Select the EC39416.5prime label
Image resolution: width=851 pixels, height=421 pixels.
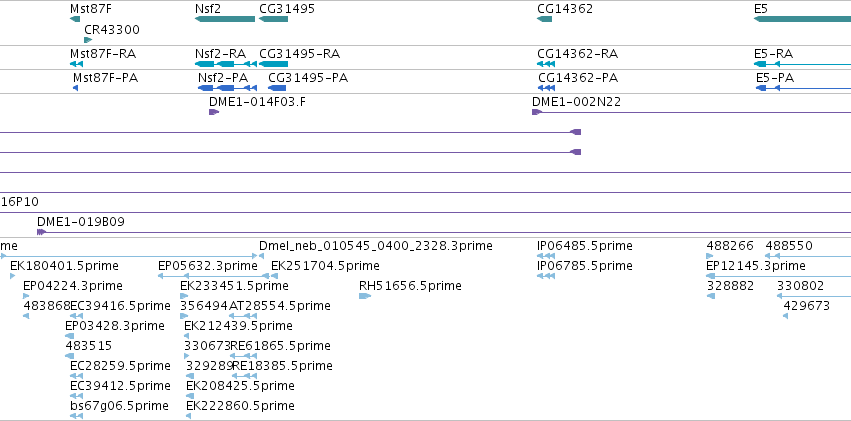[x=120, y=305]
